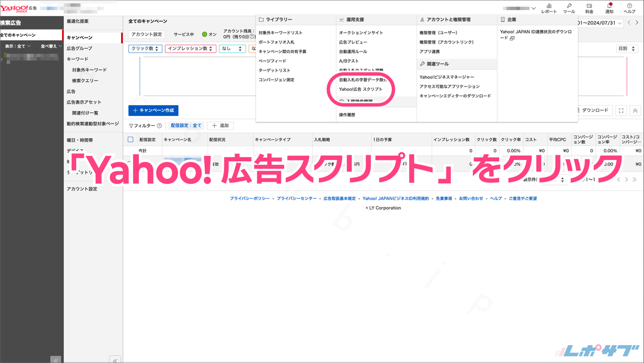Select A/Bテスト menu item
Image resolution: width=644 pixels, height=363 pixels.
(x=349, y=61)
